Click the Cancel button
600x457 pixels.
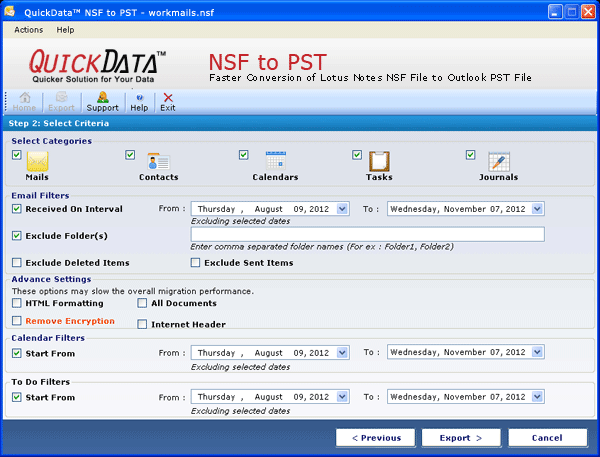[x=548, y=438]
